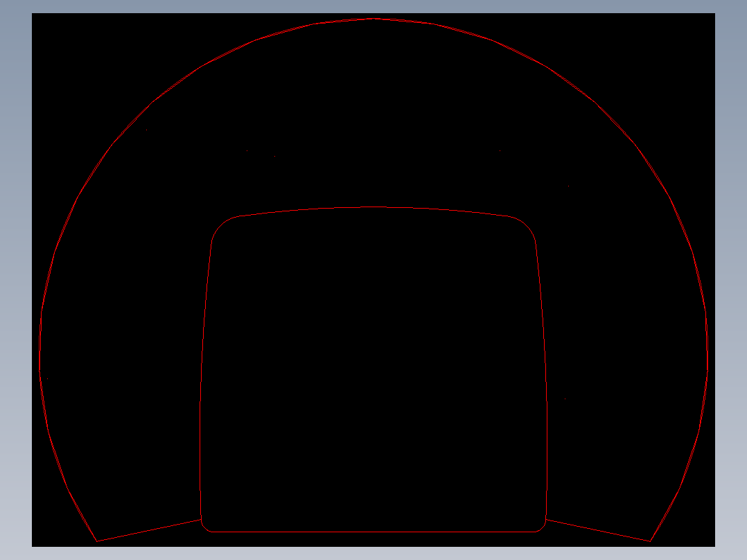The height and width of the screenshot is (560, 747).
Task: Select the bottom-right slanted connecting line
Action: coord(598,530)
